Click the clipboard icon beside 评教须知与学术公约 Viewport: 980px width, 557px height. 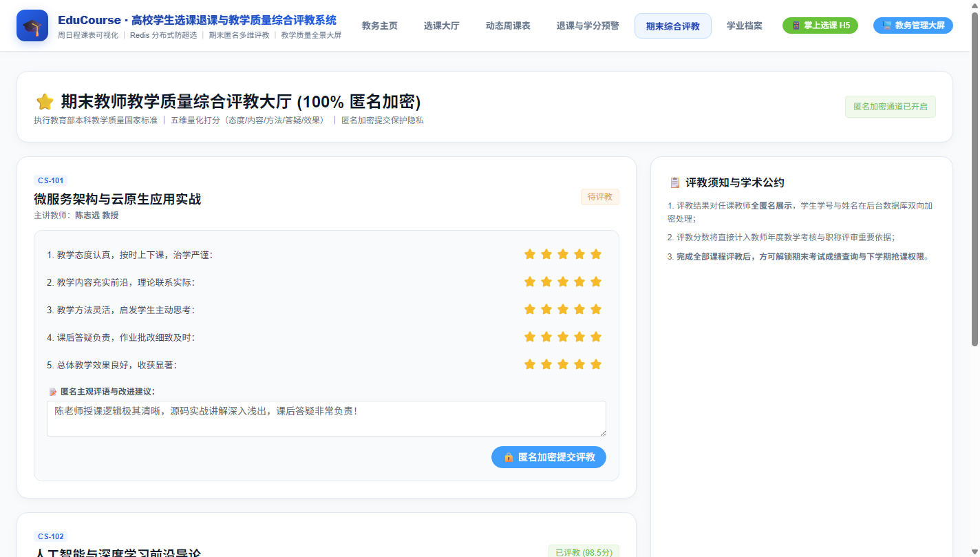click(x=675, y=182)
